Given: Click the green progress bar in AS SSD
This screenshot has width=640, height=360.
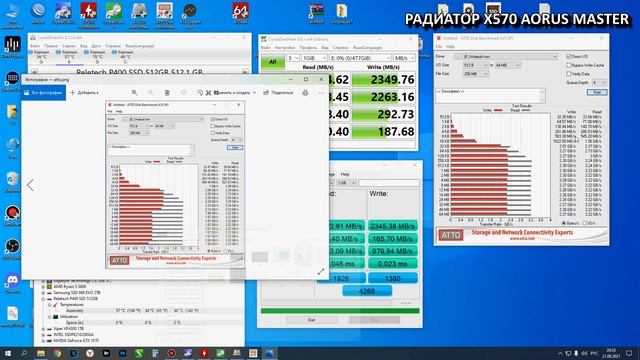Looking at the screenshot, I should (x=340, y=311).
